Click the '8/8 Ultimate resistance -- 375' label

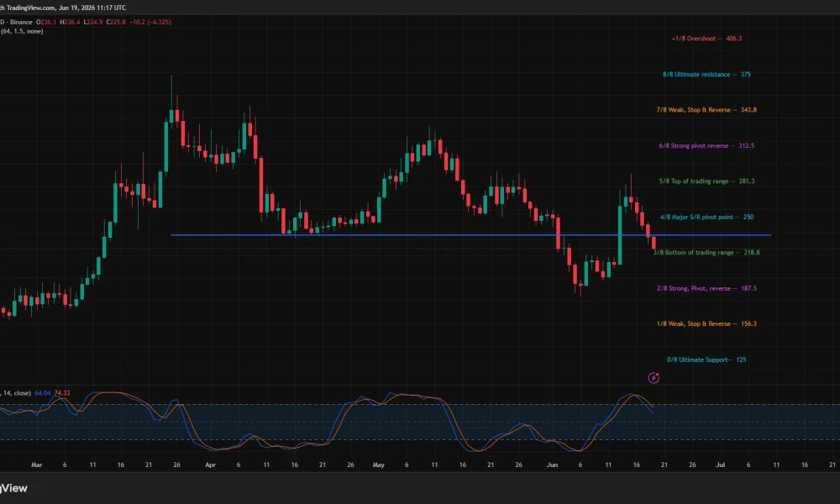706,75
